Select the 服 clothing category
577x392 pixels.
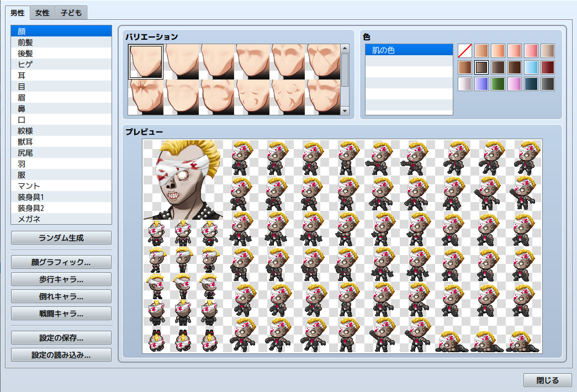tap(61, 174)
